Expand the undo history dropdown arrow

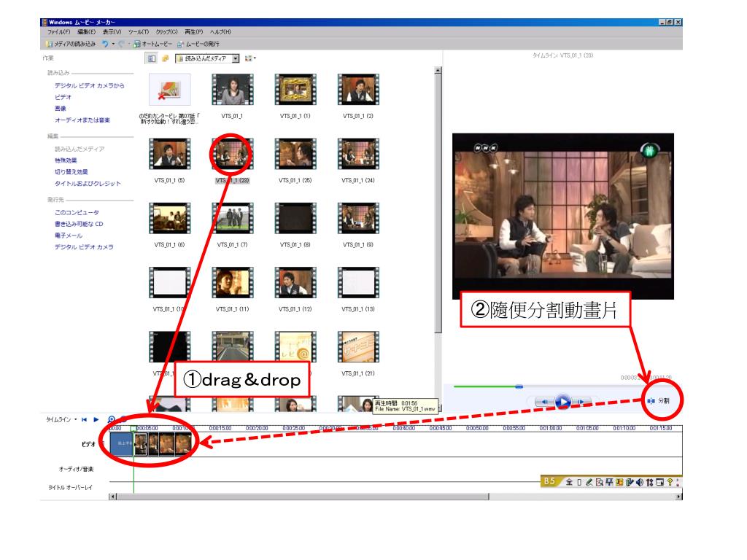point(113,44)
